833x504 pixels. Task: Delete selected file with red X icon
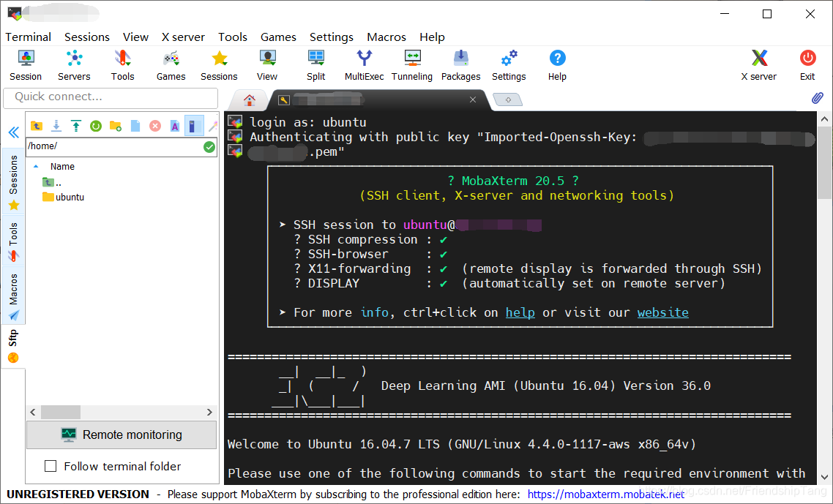[155, 126]
